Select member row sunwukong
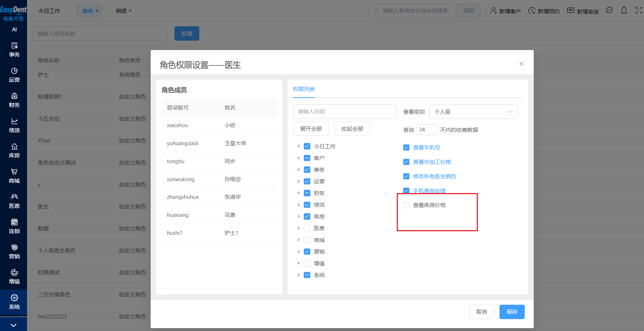 pos(219,179)
